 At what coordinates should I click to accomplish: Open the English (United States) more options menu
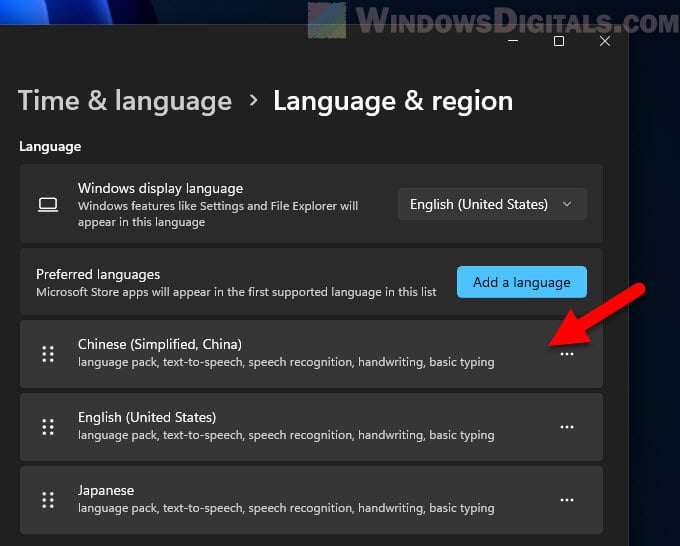click(x=566, y=427)
